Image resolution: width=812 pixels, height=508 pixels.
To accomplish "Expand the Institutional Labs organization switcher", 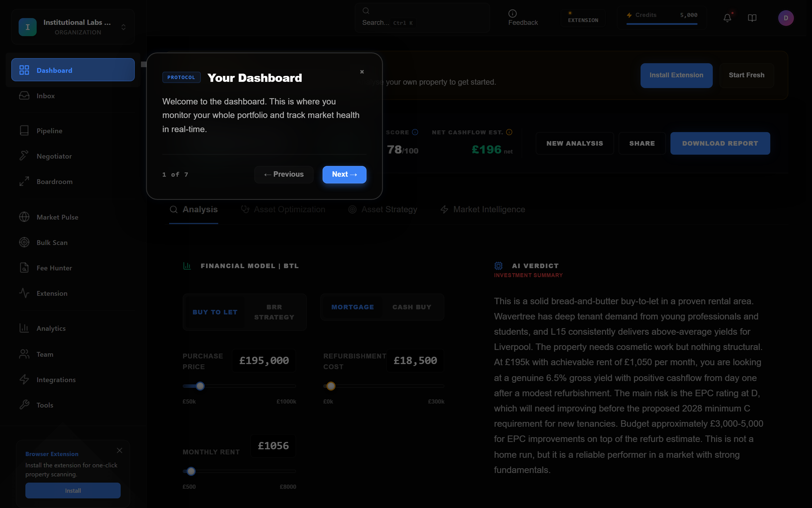I will tap(123, 27).
